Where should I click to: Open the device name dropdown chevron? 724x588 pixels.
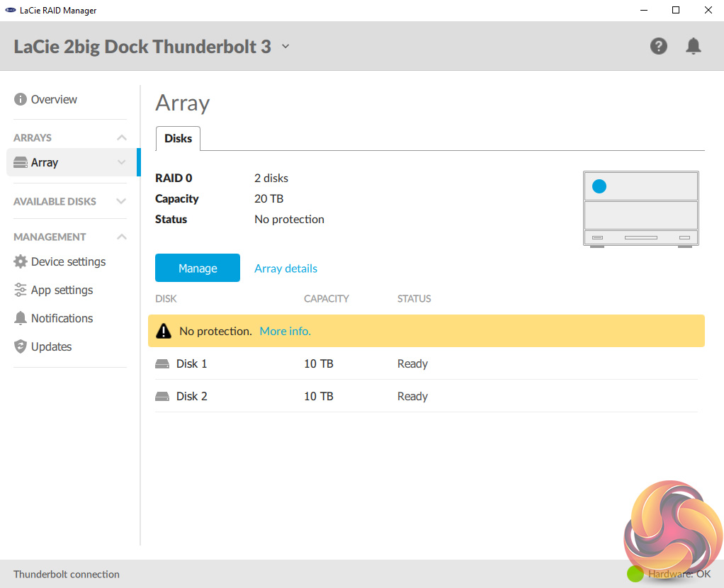tap(285, 46)
